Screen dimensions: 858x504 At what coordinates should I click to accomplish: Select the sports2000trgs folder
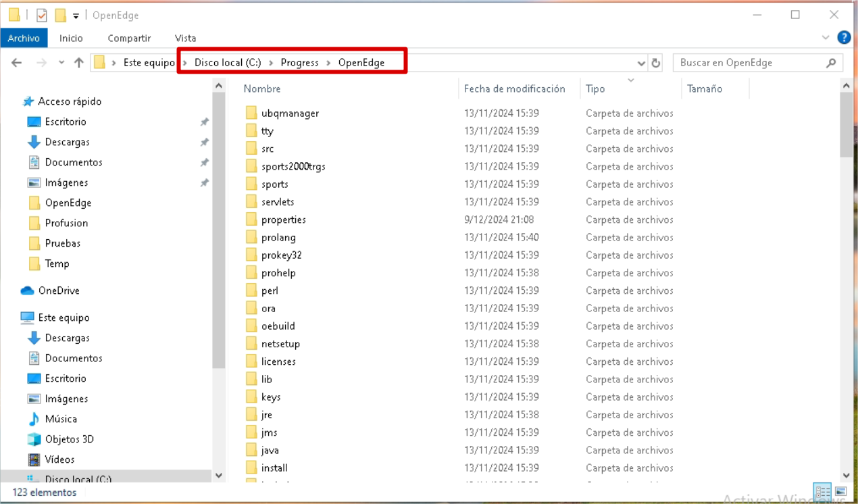293,166
